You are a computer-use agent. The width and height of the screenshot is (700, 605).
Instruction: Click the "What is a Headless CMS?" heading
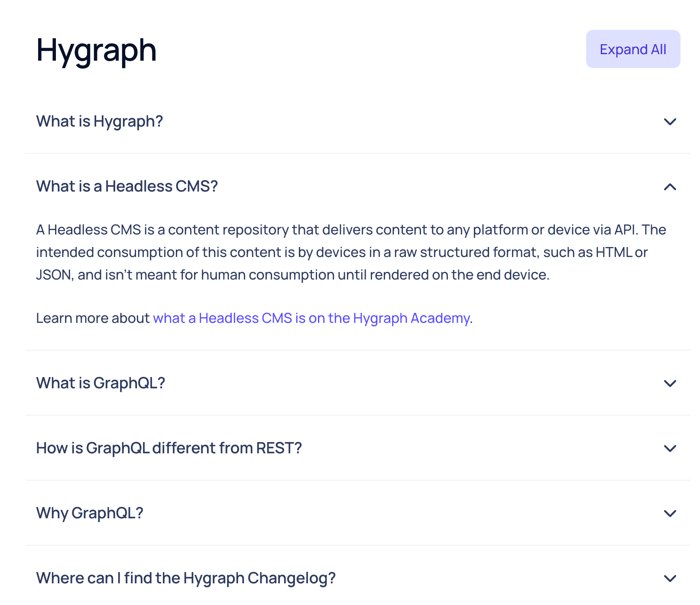tap(127, 186)
